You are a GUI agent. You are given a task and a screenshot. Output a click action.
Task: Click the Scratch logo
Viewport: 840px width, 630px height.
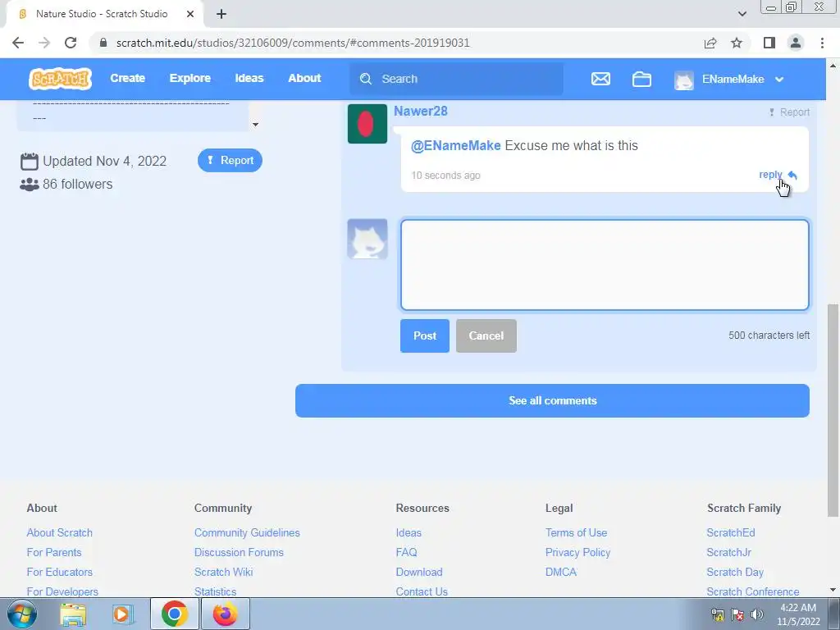(x=60, y=79)
